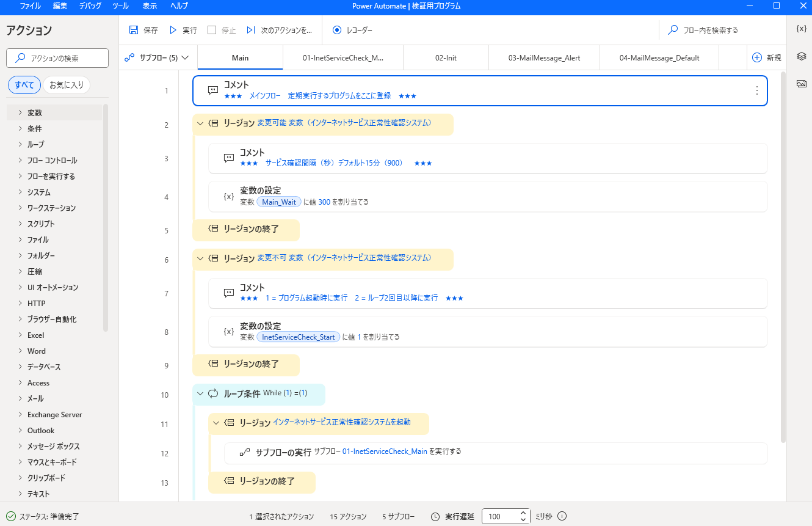812x526 pixels.
Task: Switch to the 04-MailMessage_Default tab
Action: (x=659, y=57)
